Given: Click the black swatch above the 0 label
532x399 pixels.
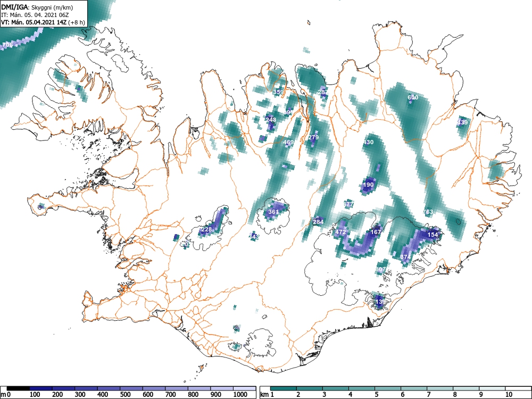Looking at the screenshot, I should (x=18, y=388).
